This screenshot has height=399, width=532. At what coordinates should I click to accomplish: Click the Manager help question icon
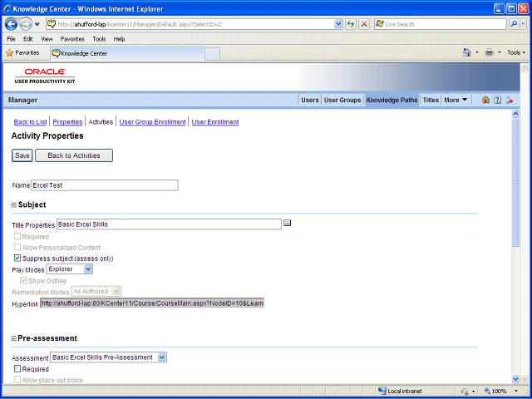click(x=497, y=100)
